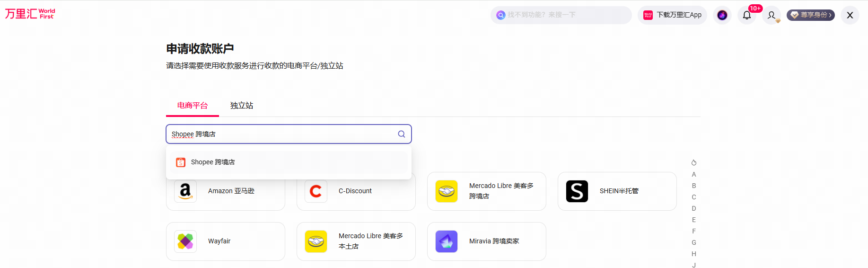Click the Shopee 跨境店 platform search field
The image size is (868, 268).
[x=289, y=134]
